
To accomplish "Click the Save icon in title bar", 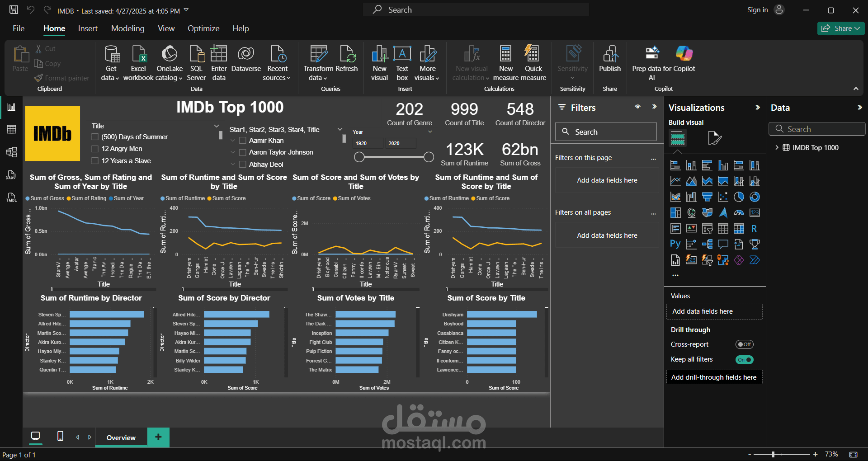I will [14, 10].
